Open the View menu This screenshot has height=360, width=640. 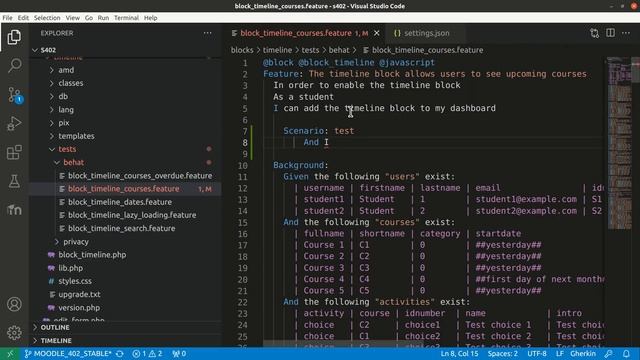(x=73, y=18)
